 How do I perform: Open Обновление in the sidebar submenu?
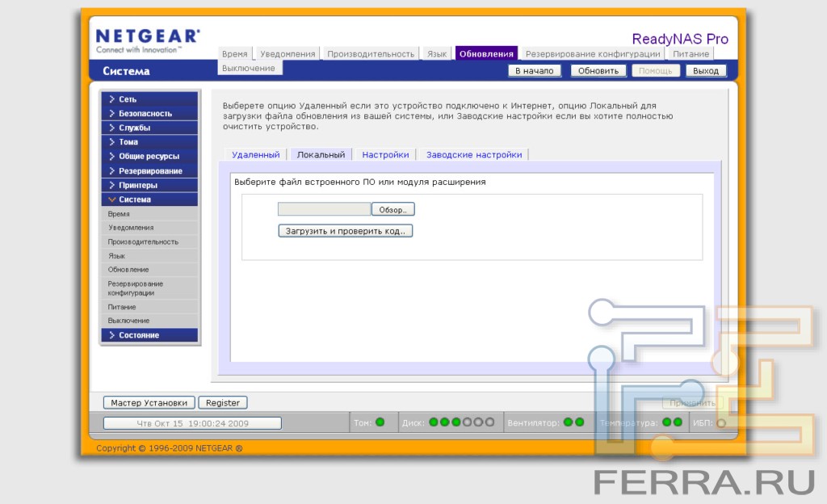[x=149, y=270]
